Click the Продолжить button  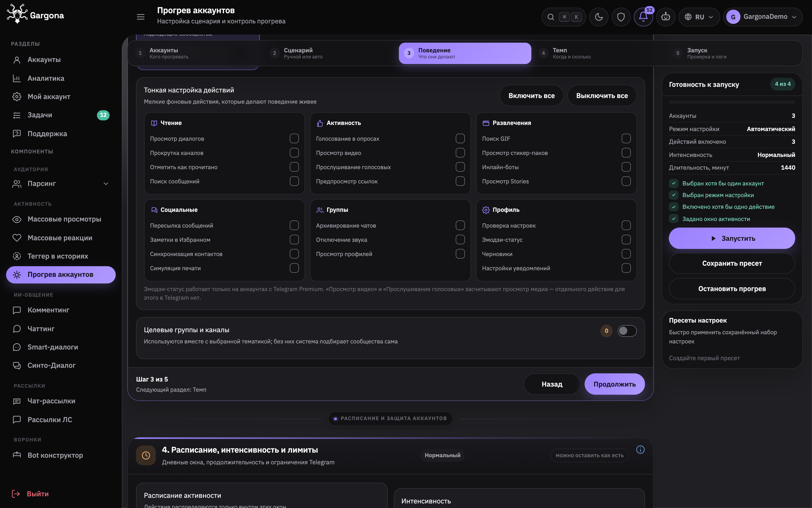tap(614, 384)
